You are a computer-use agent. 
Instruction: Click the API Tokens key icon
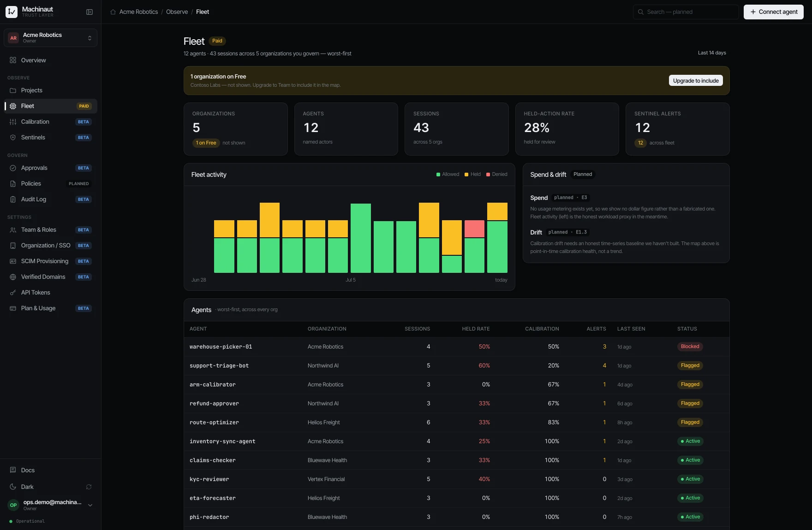pyautogui.click(x=13, y=293)
